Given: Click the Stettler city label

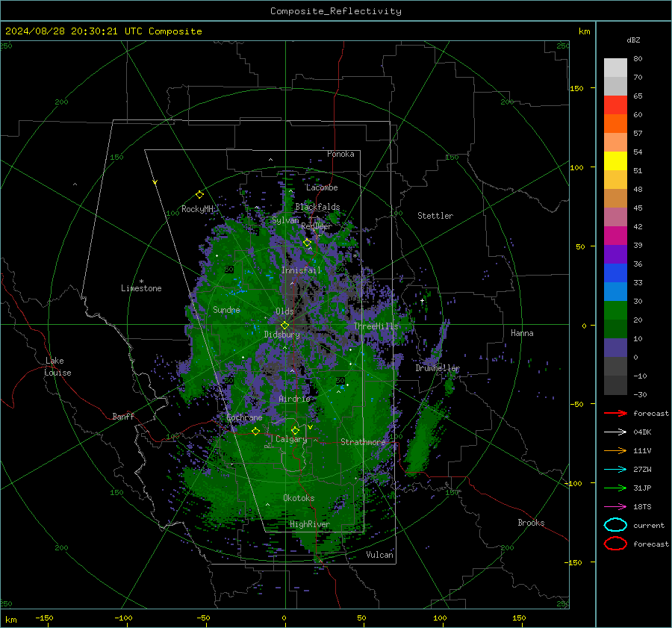Looking at the screenshot, I should pyautogui.click(x=435, y=216).
